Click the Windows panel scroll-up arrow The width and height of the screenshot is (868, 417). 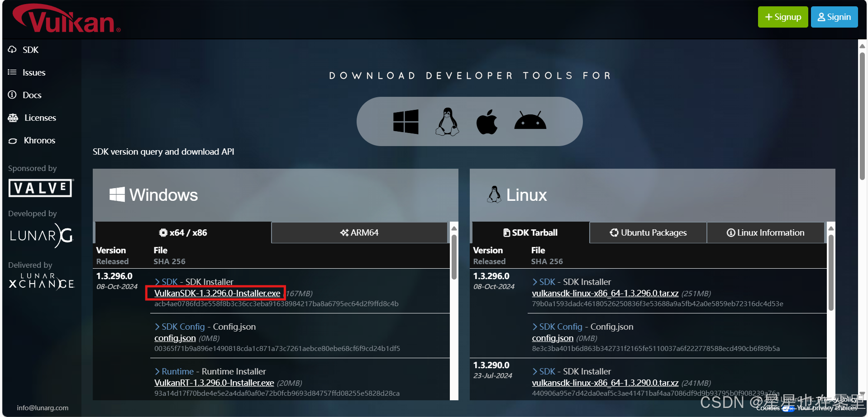pyautogui.click(x=454, y=228)
